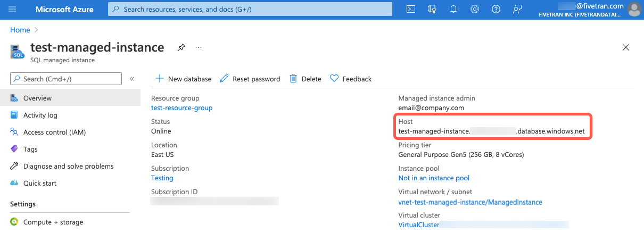
Task: Click New database button
Action: pos(183,79)
